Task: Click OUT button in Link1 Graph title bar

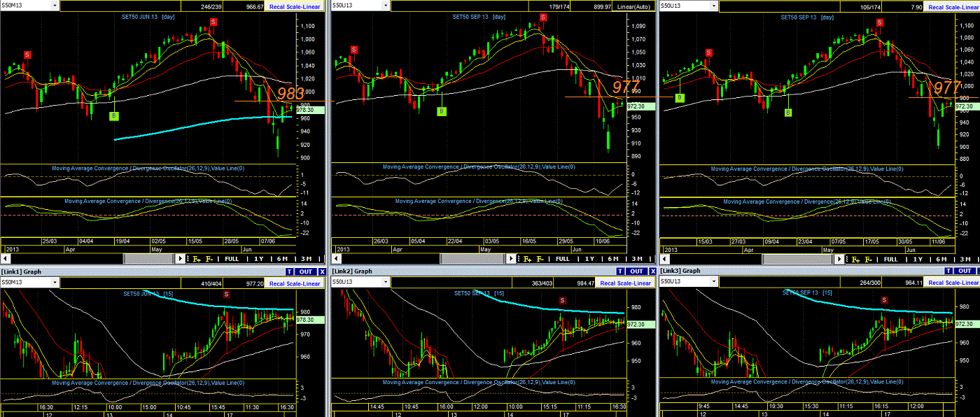Action: click(305, 271)
